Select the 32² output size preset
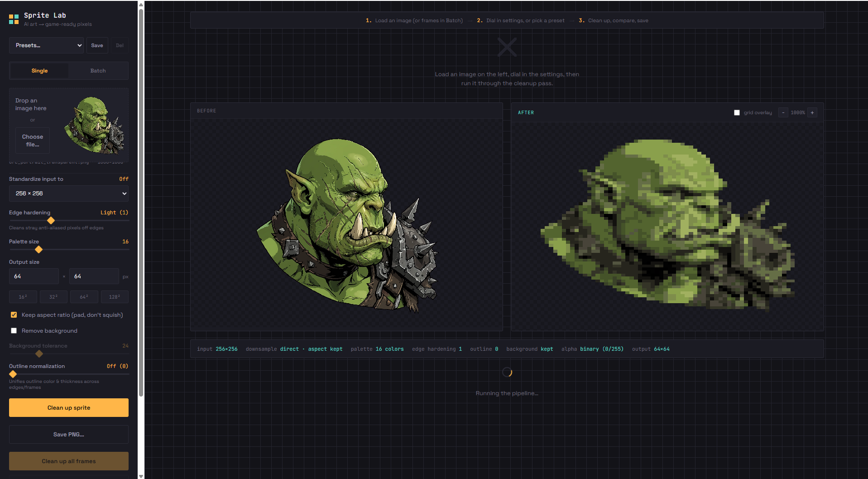This screenshot has height=479, width=868. (53, 297)
